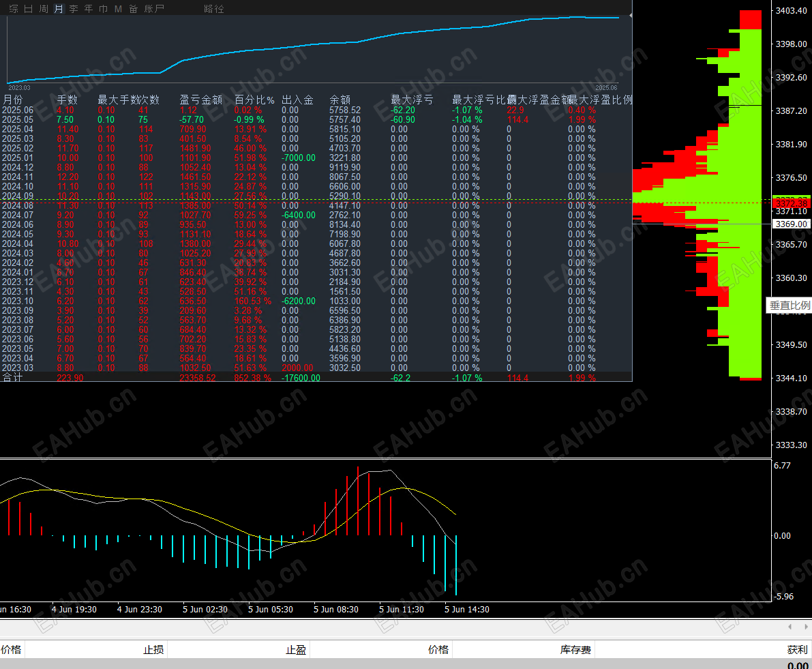The height and width of the screenshot is (669, 812).
Task: Click the 出入金 column header
Action: point(298,100)
